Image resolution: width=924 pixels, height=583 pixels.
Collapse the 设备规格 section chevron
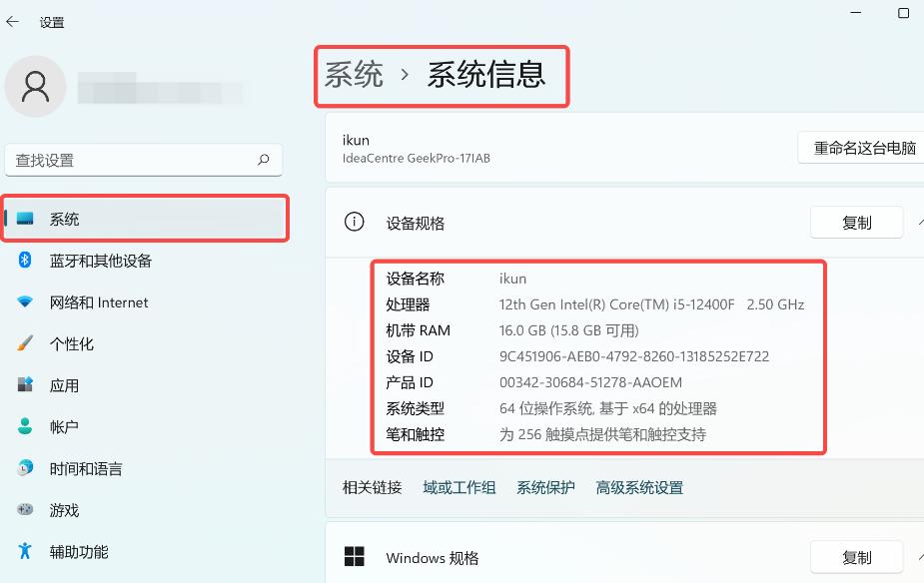(x=920, y=223)
